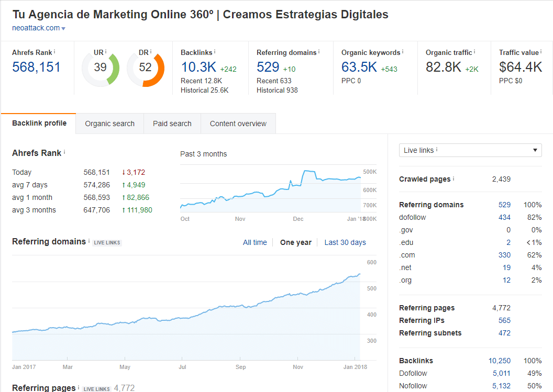The height and width of the screenshot is (392, 553).
Task: Open the Live links dropdown
Action: pyautogui.click(x=470, y=150)
